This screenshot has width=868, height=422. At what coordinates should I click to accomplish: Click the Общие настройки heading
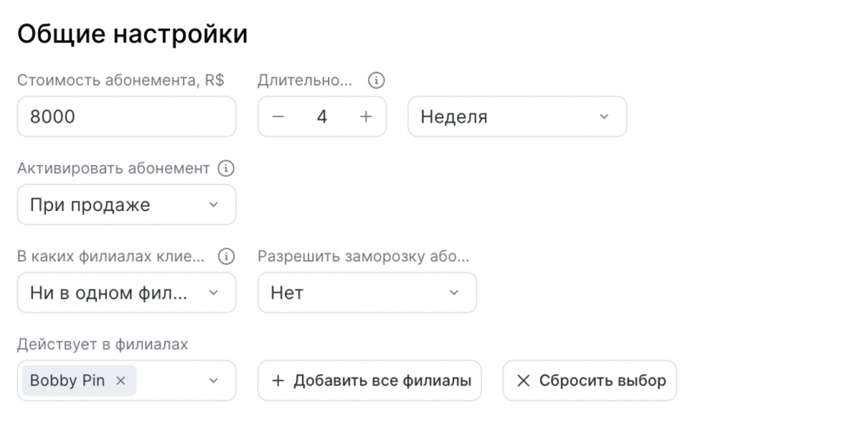click(132, 34)
